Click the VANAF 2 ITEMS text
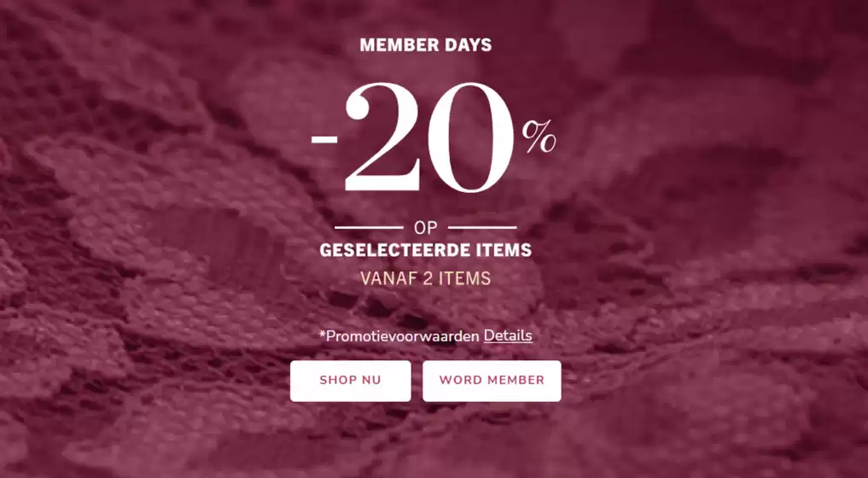This screenshot has height=478, width=868. click(426, 278)
